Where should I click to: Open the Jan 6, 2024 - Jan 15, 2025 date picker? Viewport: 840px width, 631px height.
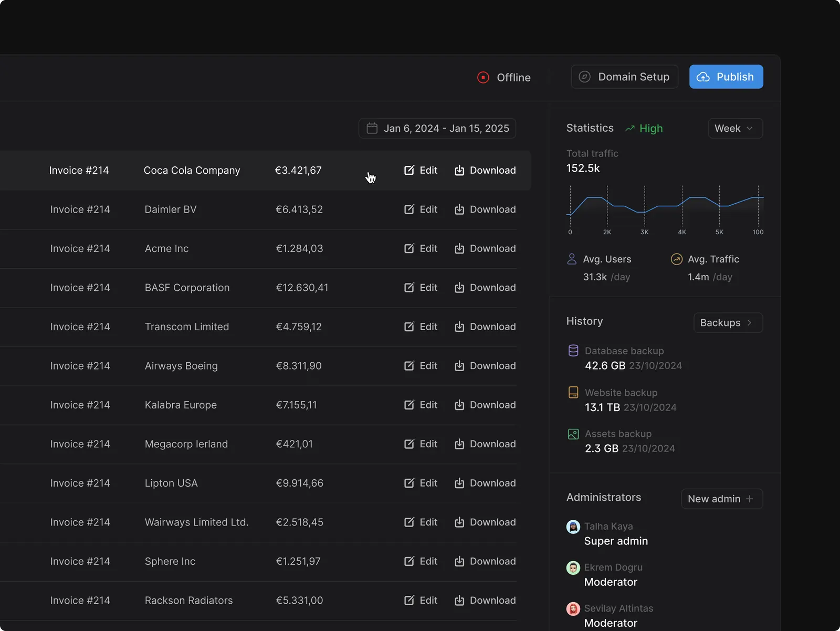tap(437, 128)
